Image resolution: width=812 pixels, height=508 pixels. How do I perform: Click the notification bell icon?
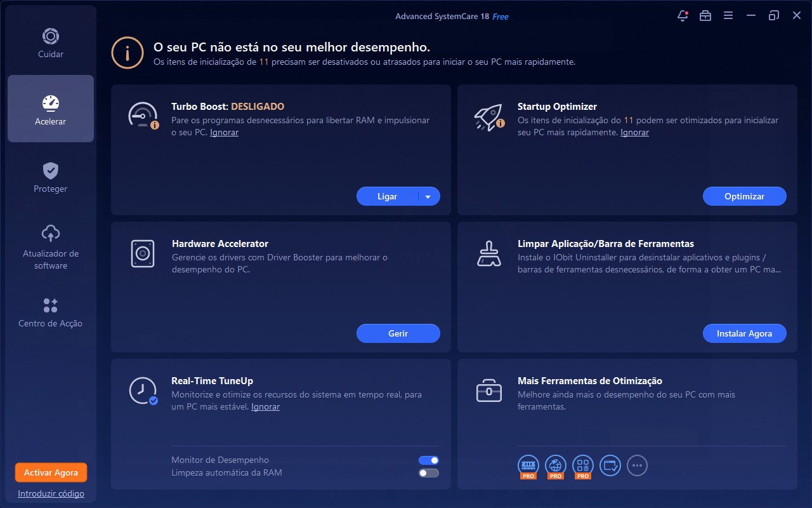point(683,16)
